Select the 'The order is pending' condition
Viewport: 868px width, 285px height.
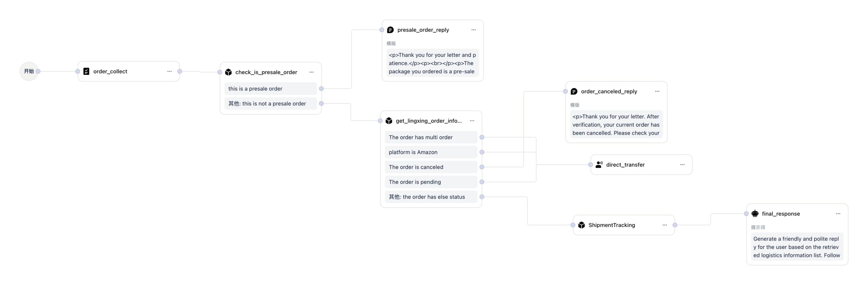(x=431, y=182)
